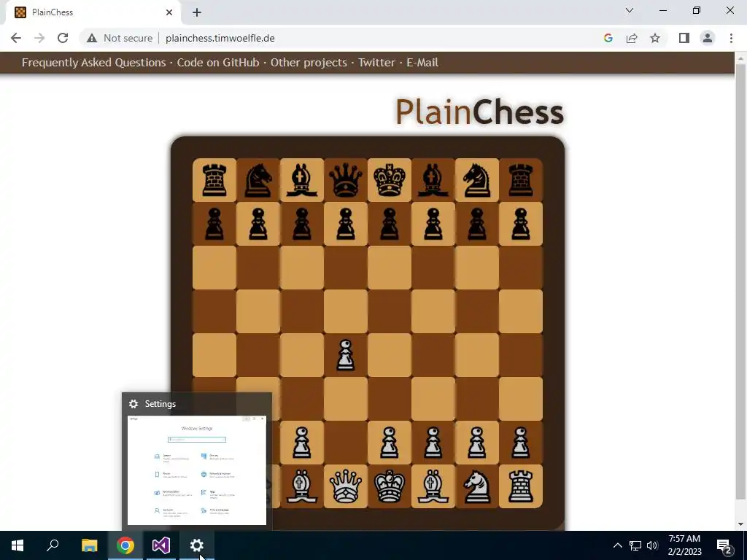Click the Settings window preview thumbnail
The image size is (747, 560).
[x=197, y=470]
